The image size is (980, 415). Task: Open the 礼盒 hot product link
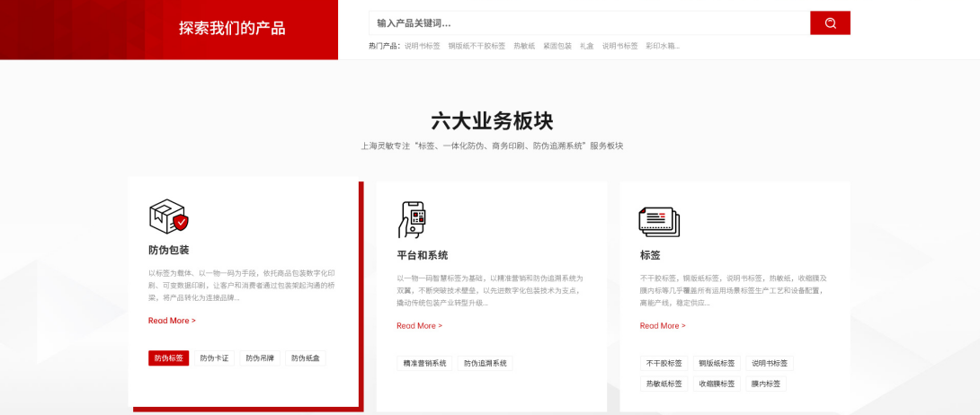(x=587, y=45)
